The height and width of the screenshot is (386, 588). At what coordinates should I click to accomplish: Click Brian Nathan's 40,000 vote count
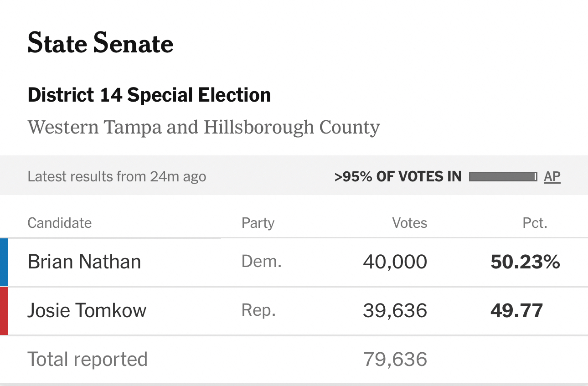click(x=395, y=262)
